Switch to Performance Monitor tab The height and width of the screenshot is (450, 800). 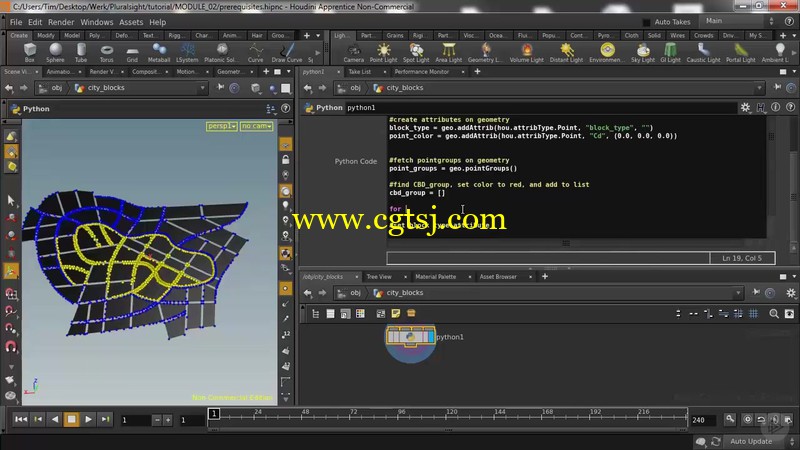point(421,72)
